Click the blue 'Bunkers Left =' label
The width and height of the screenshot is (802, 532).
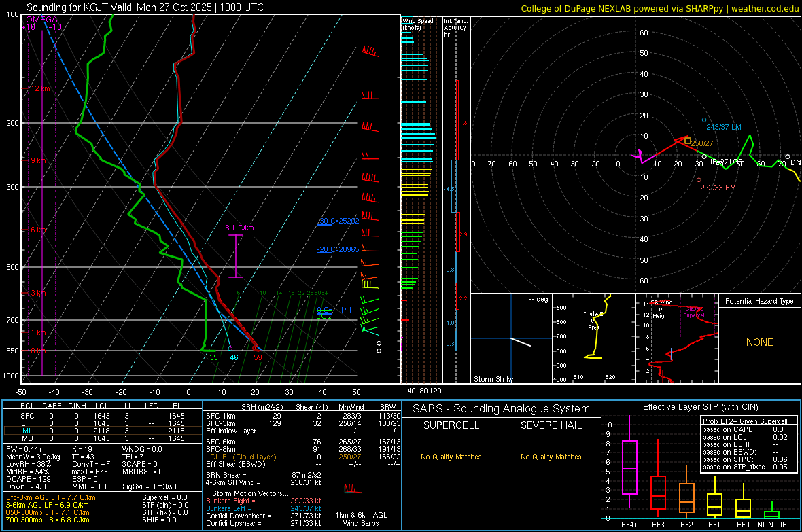pyautogui.click(x=228, y=508)
